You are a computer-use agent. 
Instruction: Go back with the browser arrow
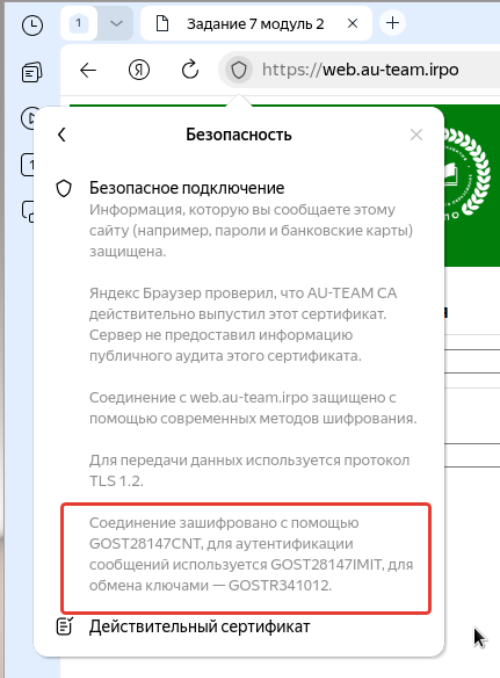coord(88,70)
